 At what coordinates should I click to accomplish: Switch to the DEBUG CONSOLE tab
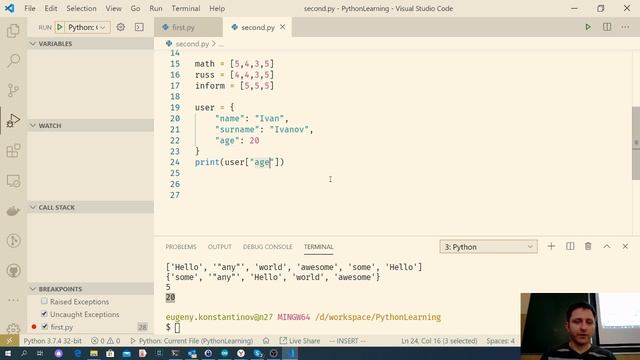coord(267,247)
